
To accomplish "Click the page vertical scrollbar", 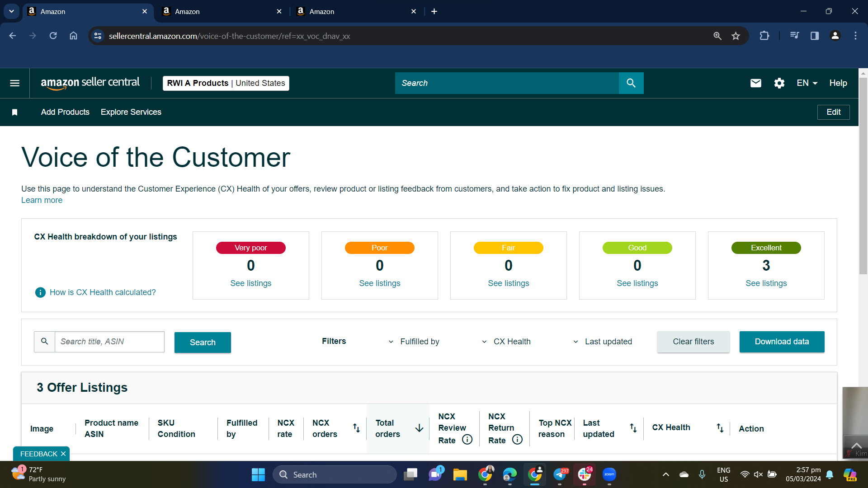I will (863, 176).
